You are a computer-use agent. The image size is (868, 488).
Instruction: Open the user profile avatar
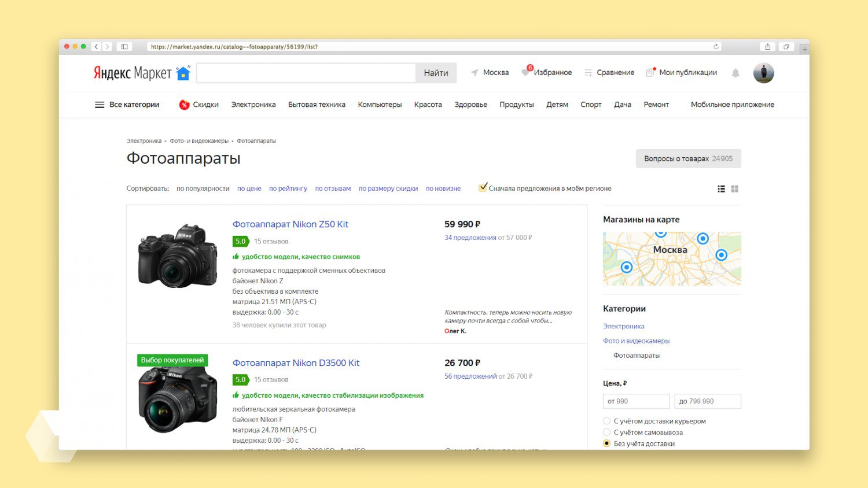coord(763,73)
